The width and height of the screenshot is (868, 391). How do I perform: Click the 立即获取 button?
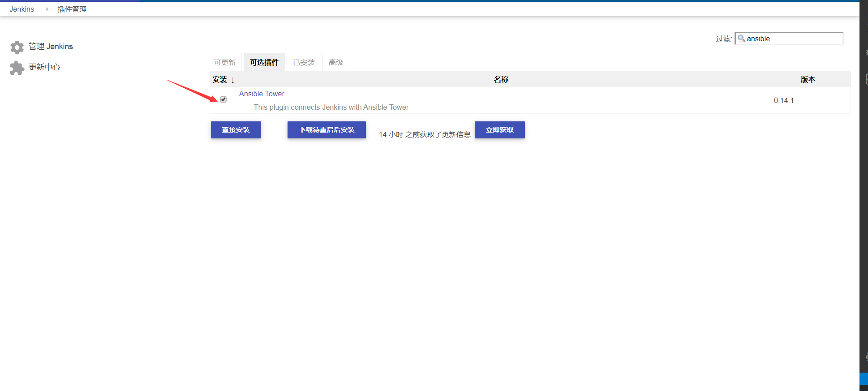click(x=499, y=130)
